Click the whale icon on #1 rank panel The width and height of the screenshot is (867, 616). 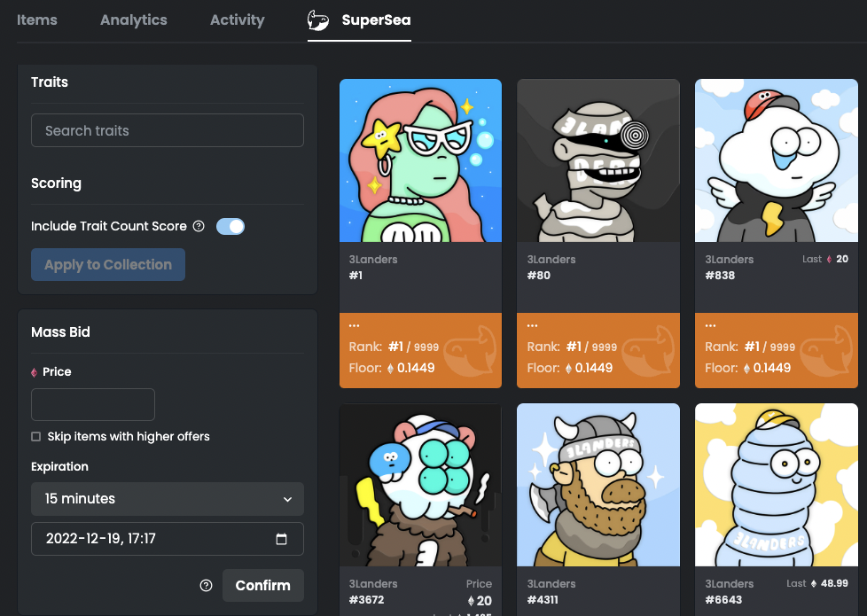470,351
